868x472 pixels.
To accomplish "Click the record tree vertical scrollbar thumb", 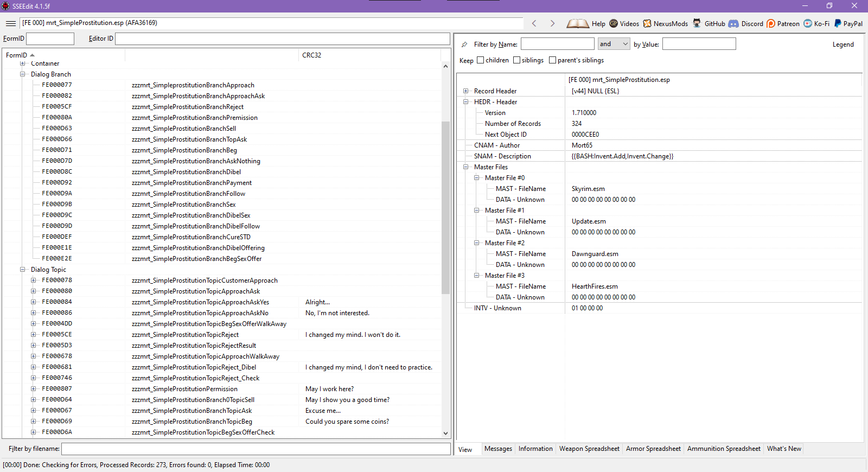I will pos(445,206).
